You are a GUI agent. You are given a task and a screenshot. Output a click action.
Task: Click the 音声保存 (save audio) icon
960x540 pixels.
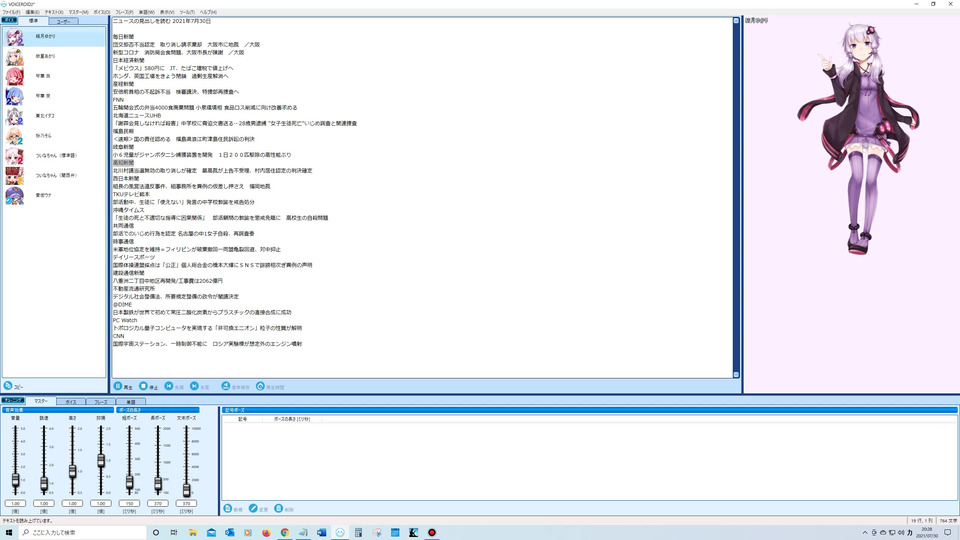[x=225, y=386]
